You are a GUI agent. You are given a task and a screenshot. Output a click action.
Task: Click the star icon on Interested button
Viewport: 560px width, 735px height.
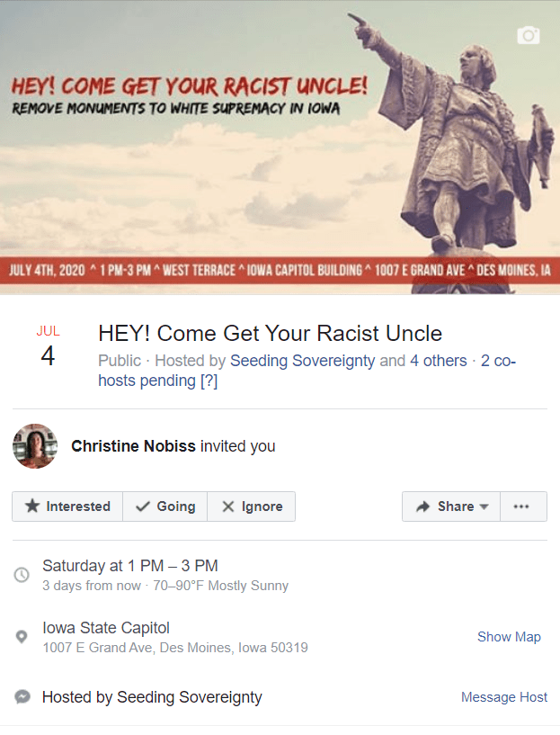click(32, 506)
